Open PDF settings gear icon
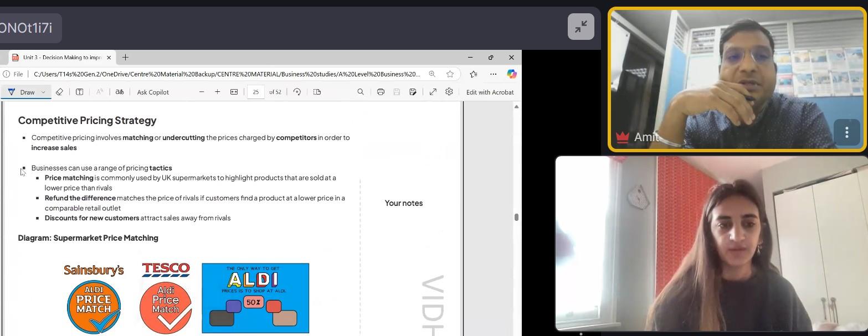The height and width of the screenshot is (336, 868). point(449,92)
